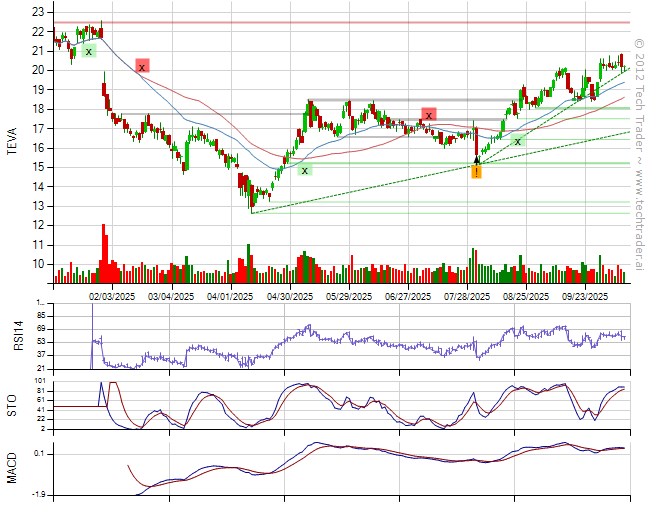The image size is (657, 514).
Task: Click the 07/28/2025 date label
Action: click(x=465, y=296)
